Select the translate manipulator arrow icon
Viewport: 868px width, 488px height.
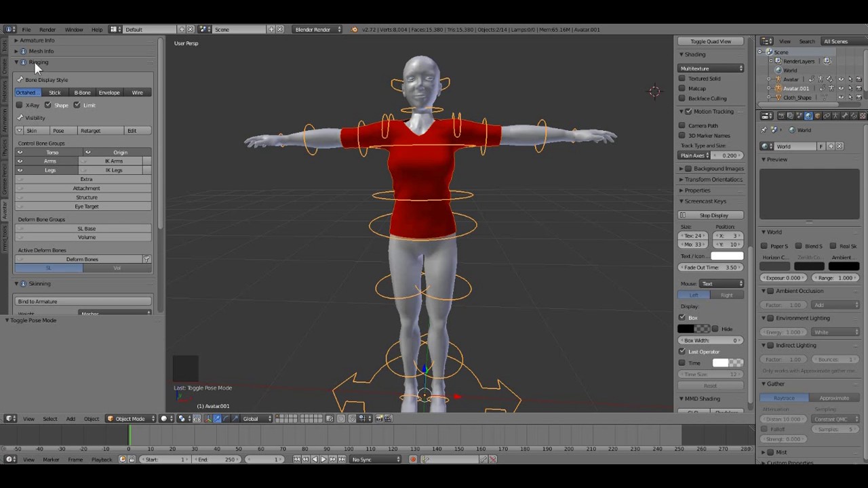tap(217, 418)
